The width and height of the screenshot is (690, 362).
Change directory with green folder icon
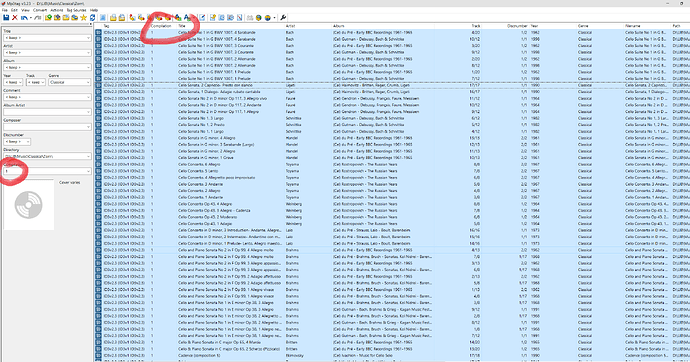click(x=48, y=18)
